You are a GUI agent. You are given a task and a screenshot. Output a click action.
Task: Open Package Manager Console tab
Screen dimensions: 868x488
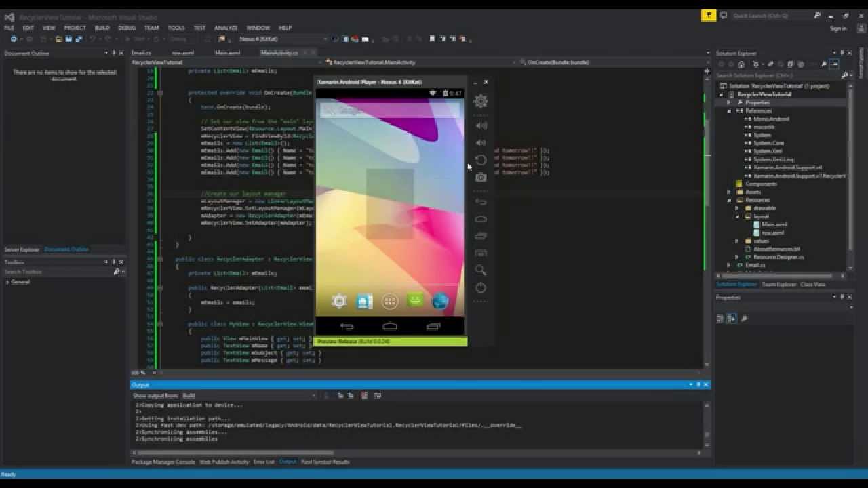click(163, 462)
